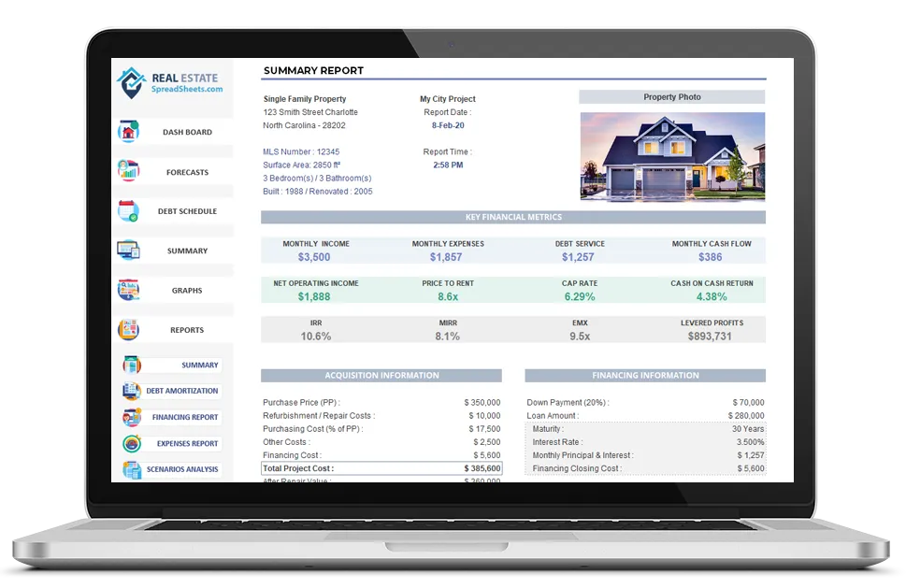Select Financing Closing Cost $ 5,600
Image resolution: width=906 pixels, height=588 pixels.
[x=751, y=468]
